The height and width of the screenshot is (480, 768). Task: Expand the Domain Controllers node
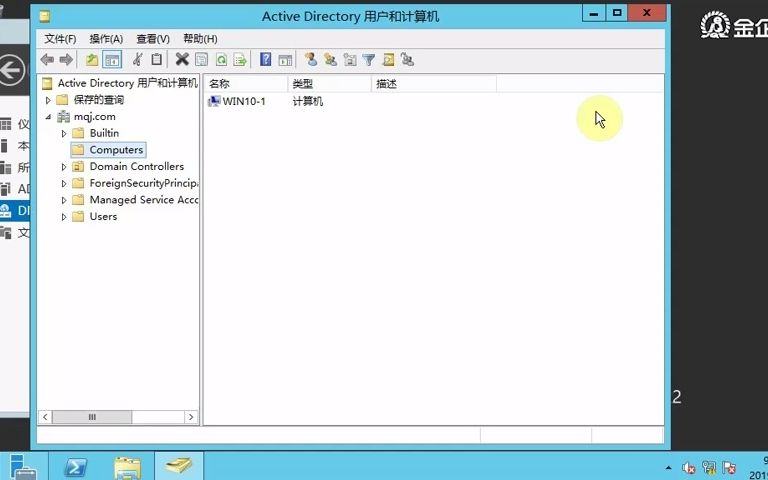pos(64,167)
